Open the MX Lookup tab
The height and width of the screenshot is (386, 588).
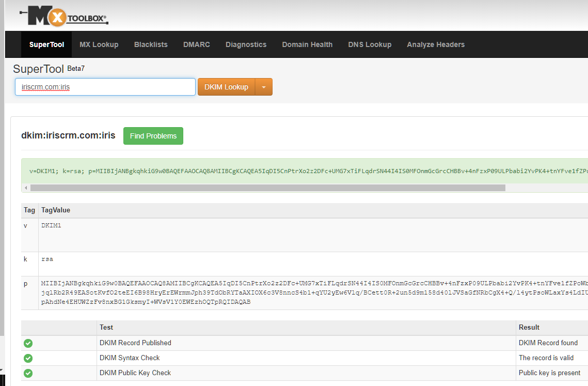pos(99,44)
